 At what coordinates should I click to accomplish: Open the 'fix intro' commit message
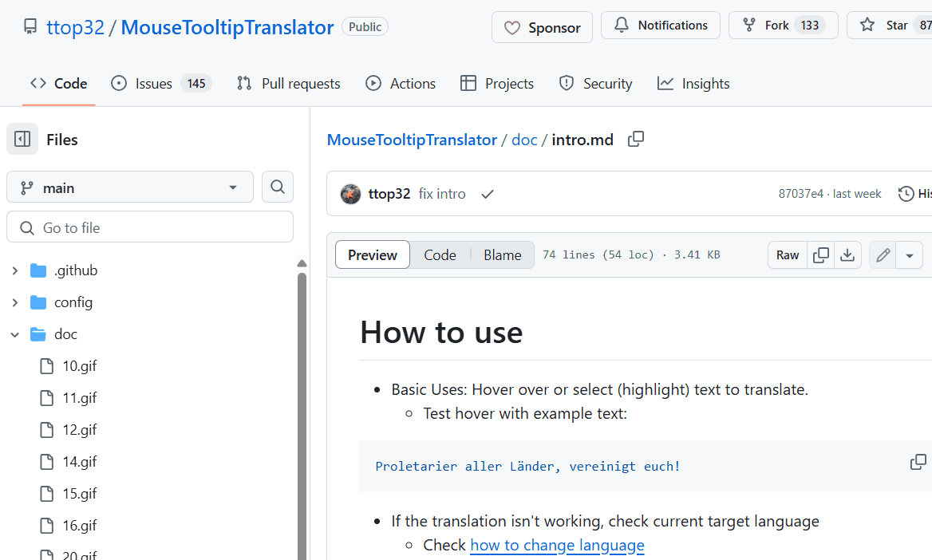pyautogui.click(x=441, y=194)
